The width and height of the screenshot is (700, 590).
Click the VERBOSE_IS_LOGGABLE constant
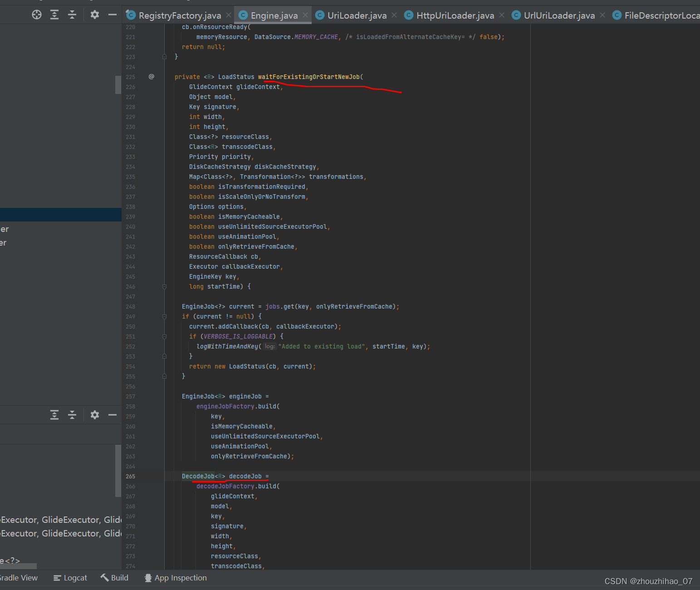[238, 336]
